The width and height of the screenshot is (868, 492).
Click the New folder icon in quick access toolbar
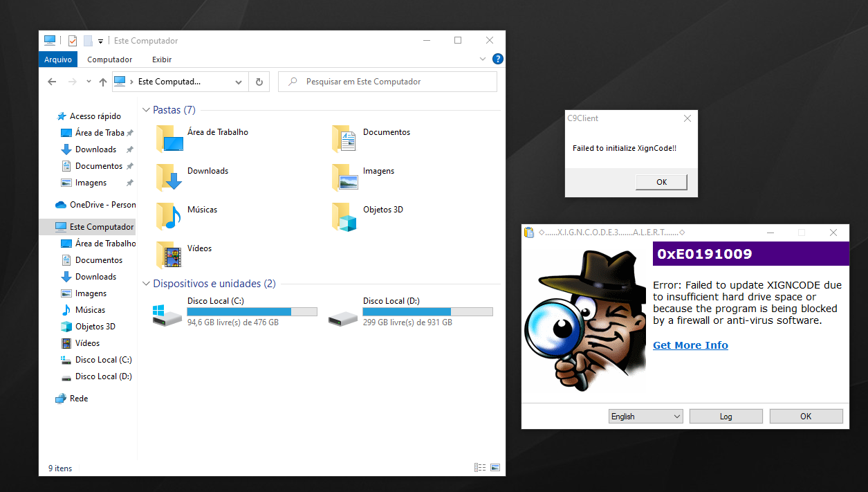pyautogui.click(x=88, y=41)
